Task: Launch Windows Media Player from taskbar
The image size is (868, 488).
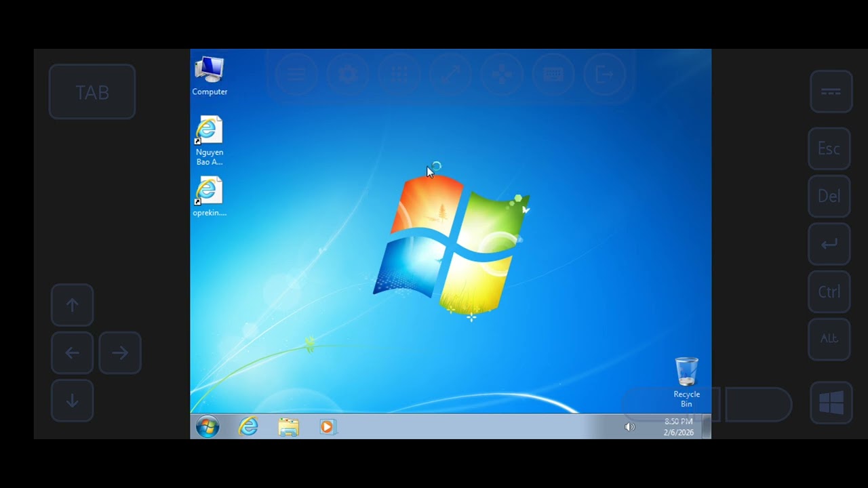Action: point(328,427)
